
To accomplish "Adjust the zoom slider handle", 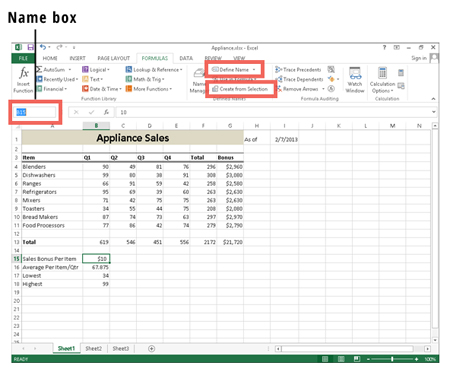I will point(392,359).
